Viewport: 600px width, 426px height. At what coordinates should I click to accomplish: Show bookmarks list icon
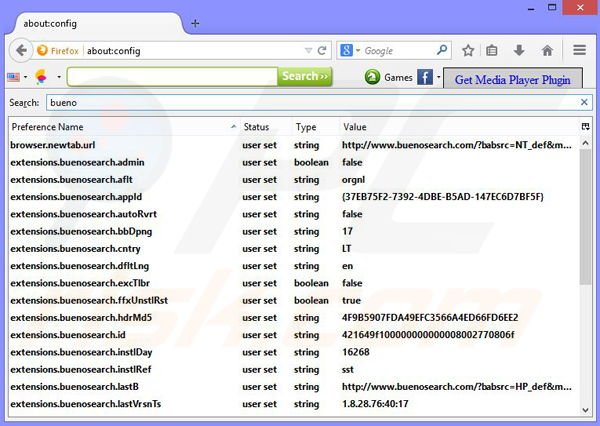coord(492,50)
